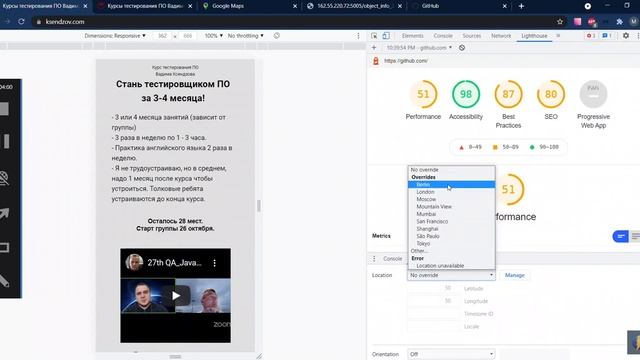
Task: Choose Mumbai location override
Action: click(x=451, y=214)
